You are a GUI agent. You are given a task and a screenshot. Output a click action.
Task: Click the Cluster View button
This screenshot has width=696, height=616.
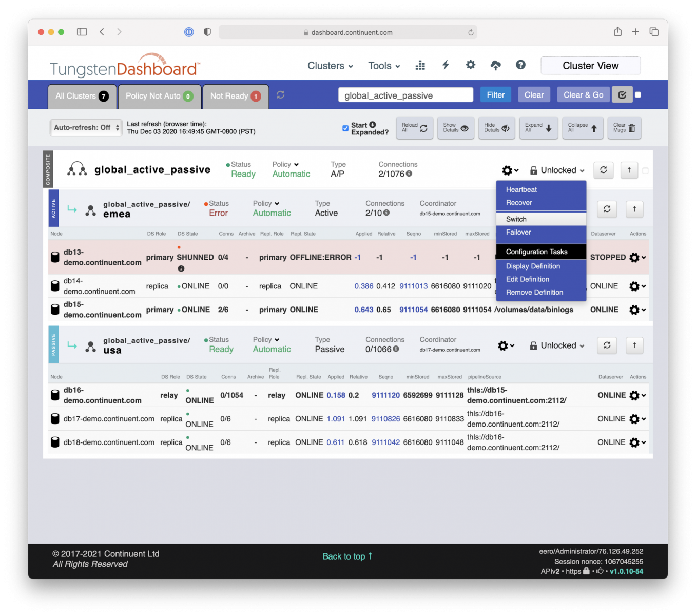[590, 66]
